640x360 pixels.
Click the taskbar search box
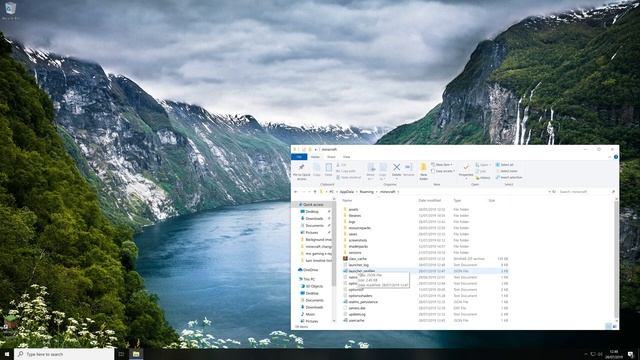pos(64,354)
